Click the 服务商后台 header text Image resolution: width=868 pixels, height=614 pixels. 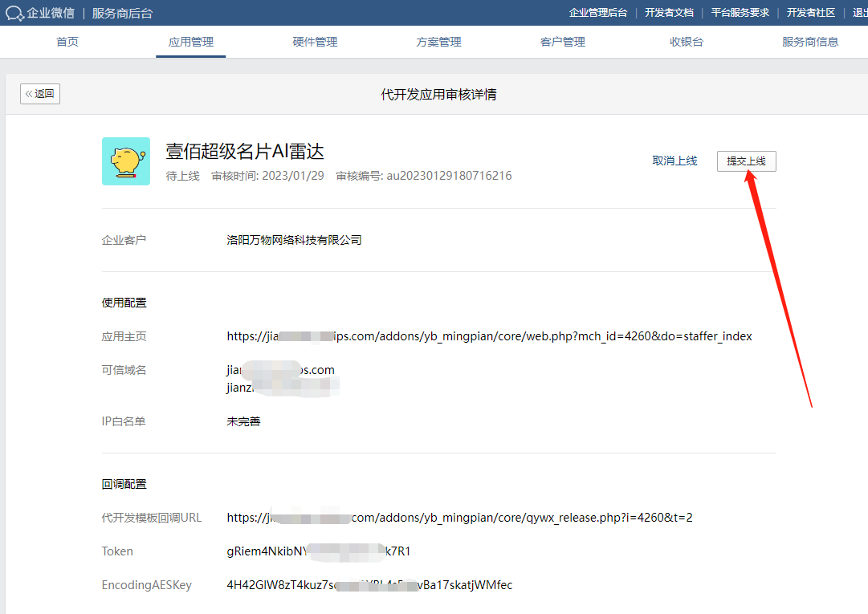tap(122, 14)
